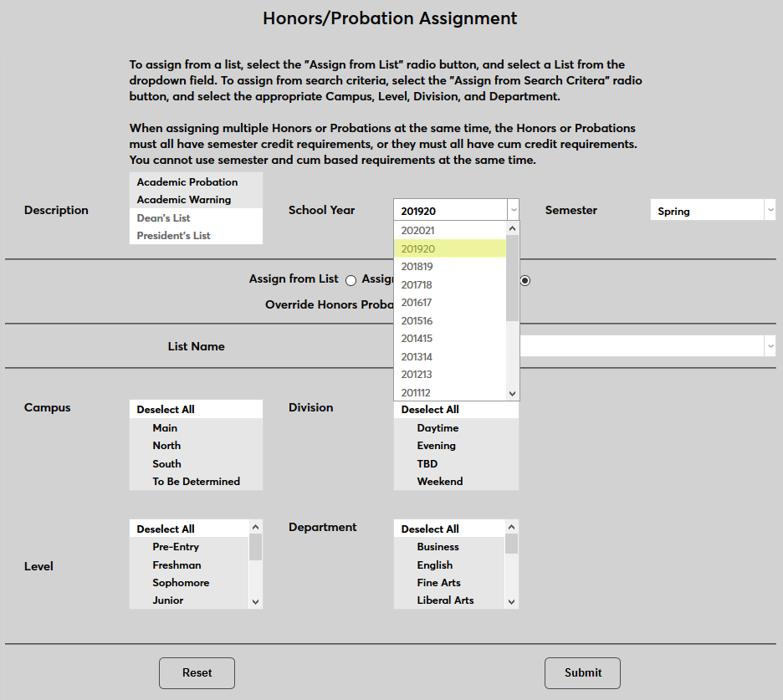The image size is (783, 700).
Task: Select the Assign from Search Criteria radio button
Action: [525, 280]
